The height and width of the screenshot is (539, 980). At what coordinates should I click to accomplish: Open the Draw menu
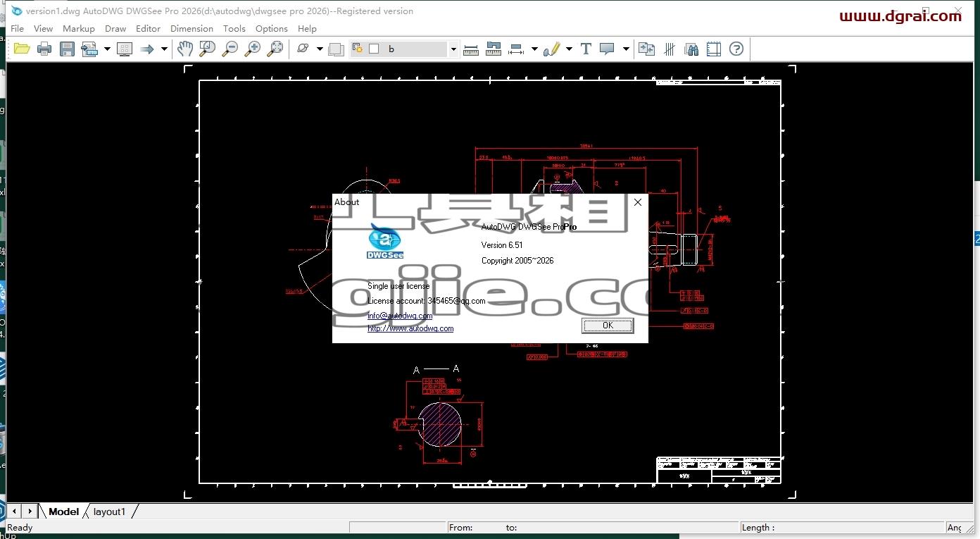[x=115, y=28]
